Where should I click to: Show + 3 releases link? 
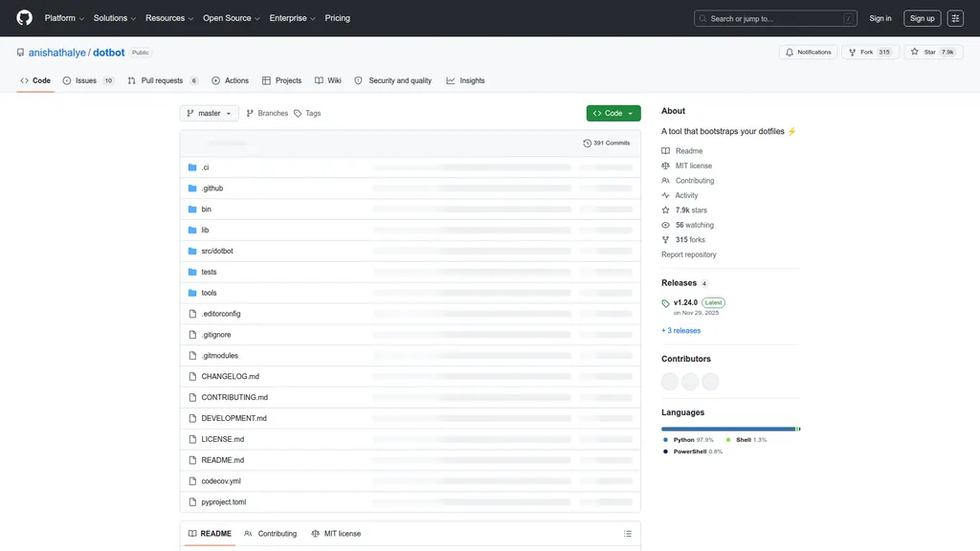point(680,330)
